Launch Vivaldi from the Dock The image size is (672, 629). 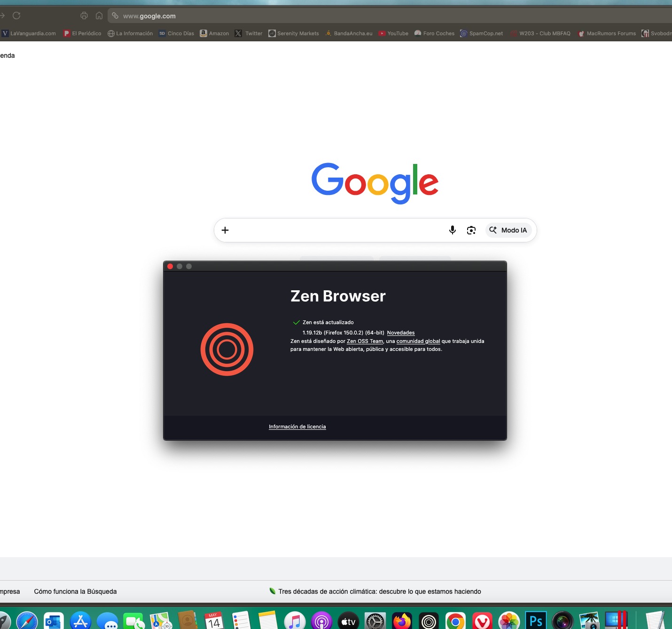pyautogui.click(x=482, y=621)
